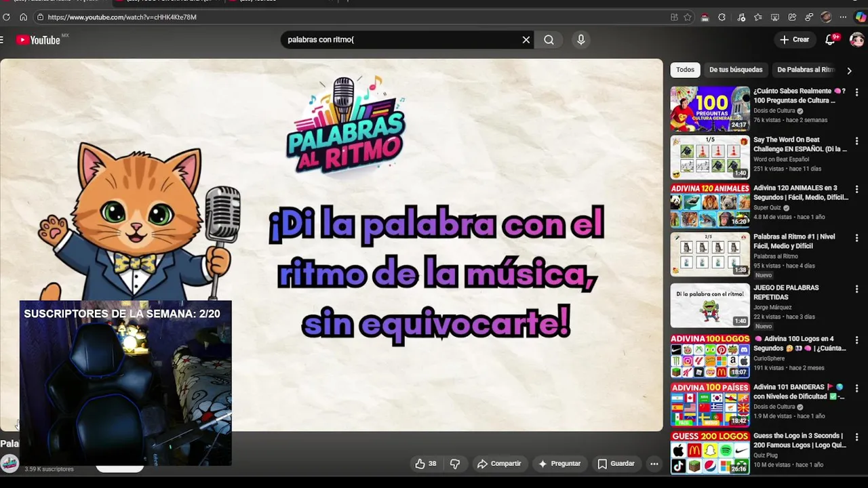
Task: Launch the Copilot sidebar icon
Action: pyautogui.click(x=861, y=17)
